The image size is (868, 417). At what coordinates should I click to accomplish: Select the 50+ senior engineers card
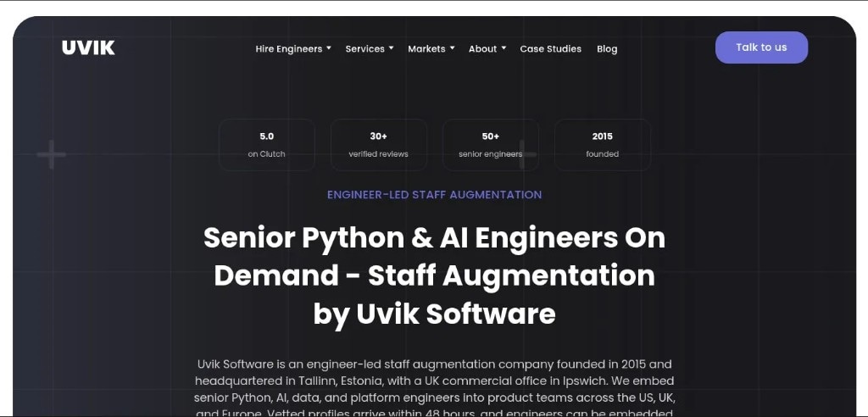tap(491, 145)
